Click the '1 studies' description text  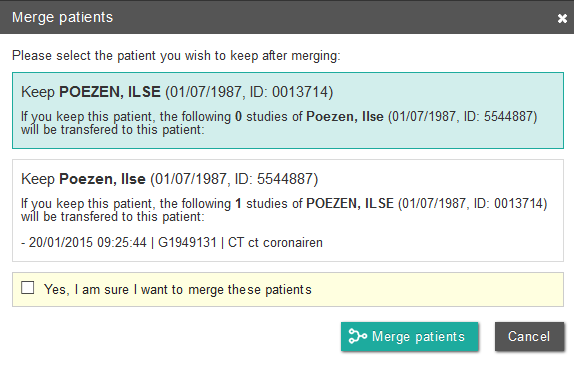pos(284,210)
